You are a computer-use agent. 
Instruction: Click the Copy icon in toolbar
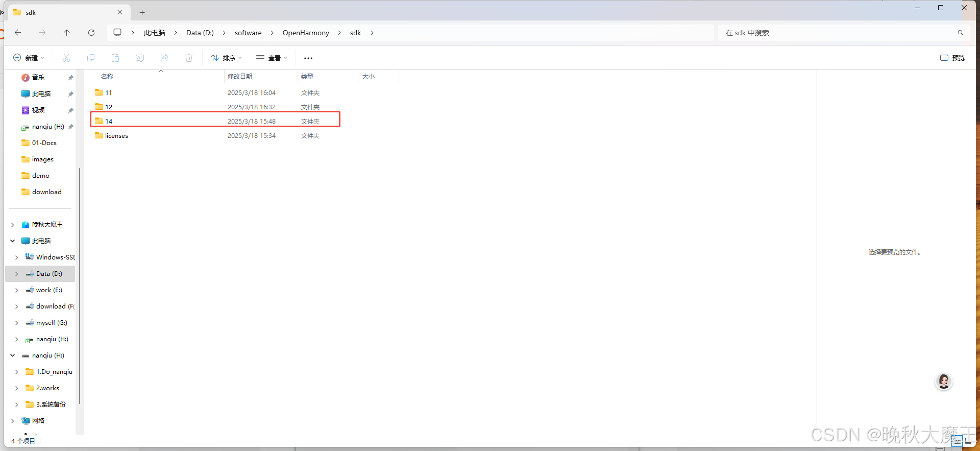point(91,58)
